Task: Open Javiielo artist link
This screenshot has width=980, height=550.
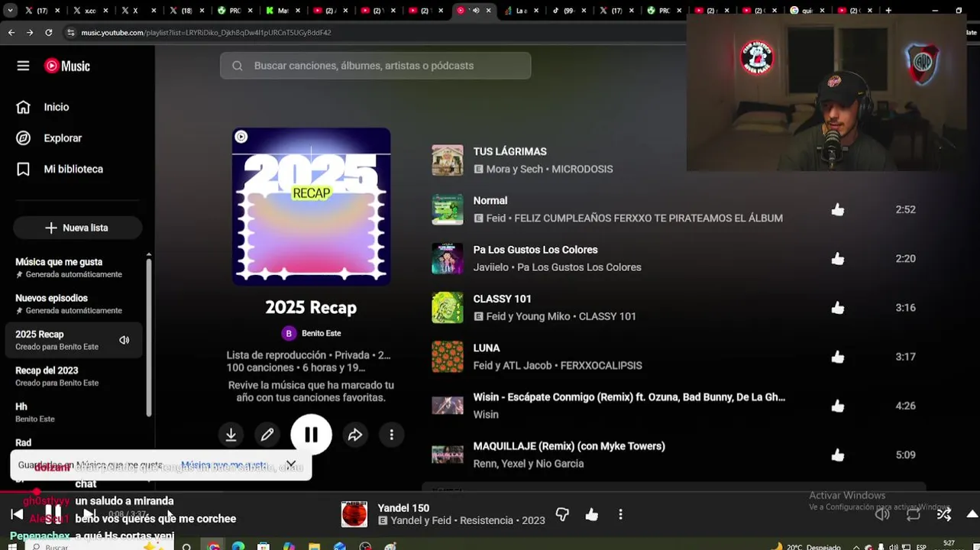Action: 491,267
